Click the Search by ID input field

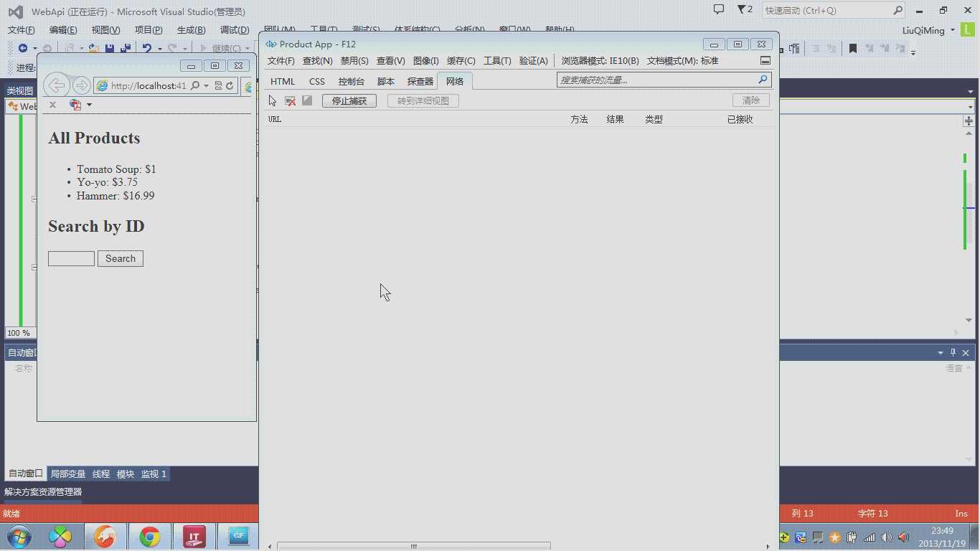pos(71,258)
